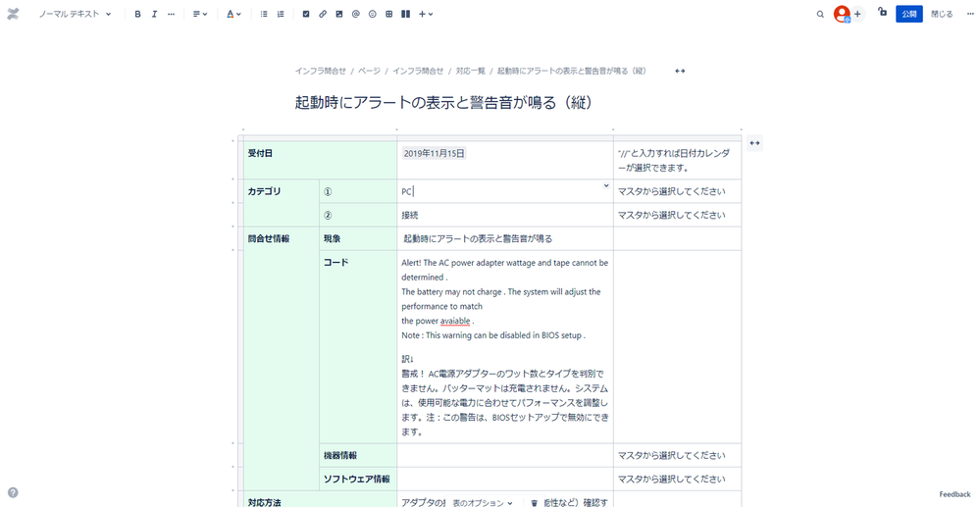
Task: Expand the cell options chevron in PC cell
Action: [605, 185]
